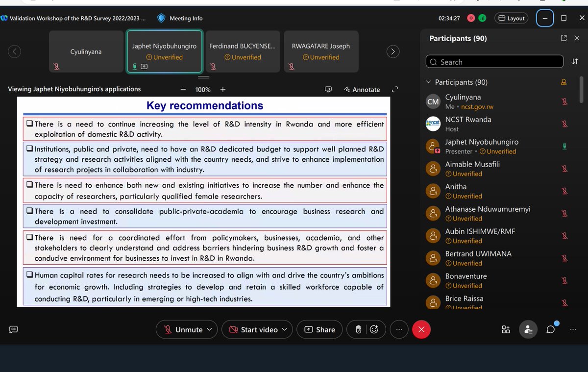Sort the participants list

click(575, 62)
